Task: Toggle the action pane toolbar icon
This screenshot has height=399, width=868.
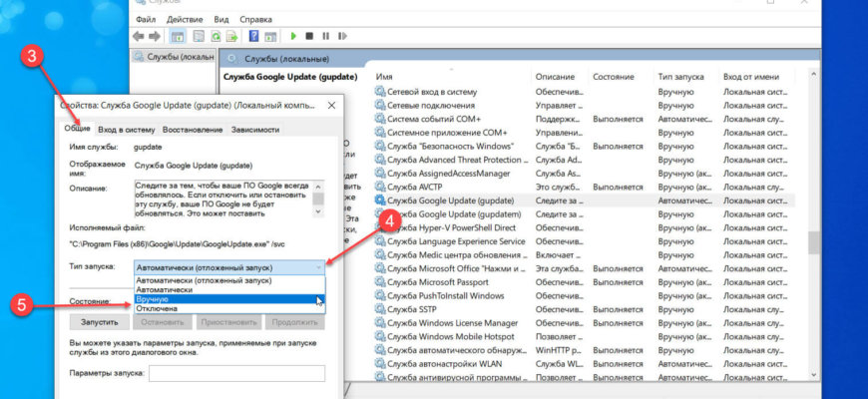Action: [x=270, y=36]
